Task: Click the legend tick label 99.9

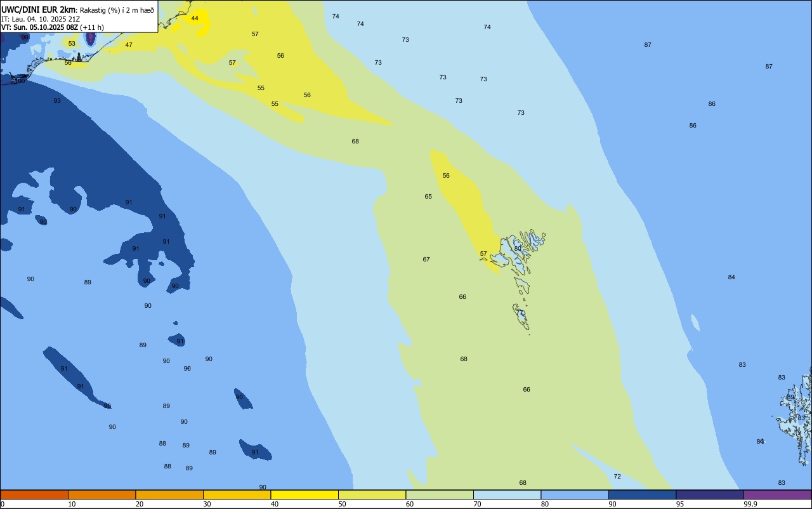Action: click(x=750, y=504)
